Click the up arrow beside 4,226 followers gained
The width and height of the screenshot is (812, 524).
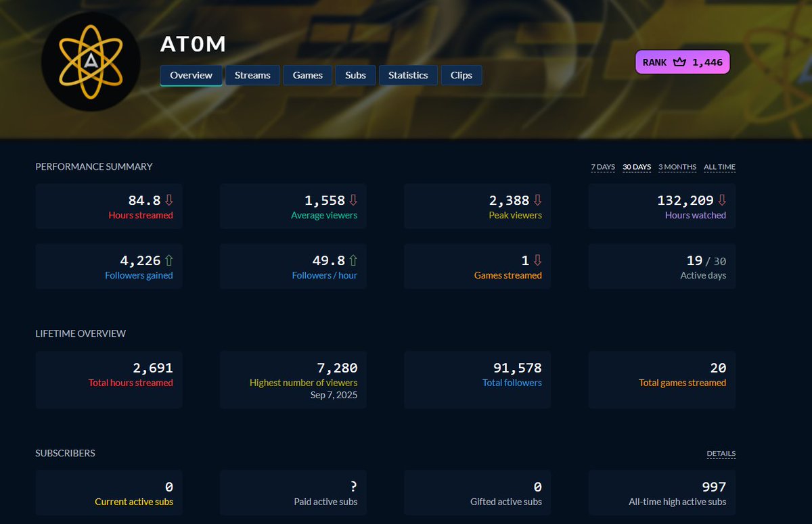[169, 260]
